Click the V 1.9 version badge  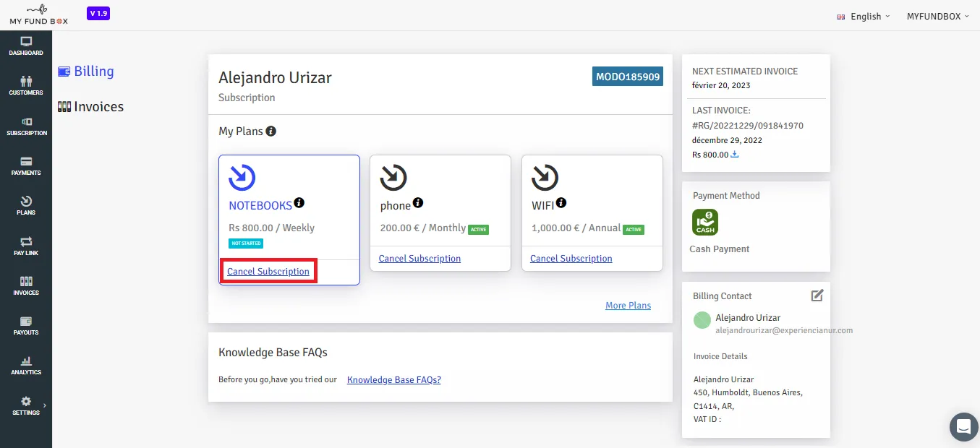[x=98, y=14]
